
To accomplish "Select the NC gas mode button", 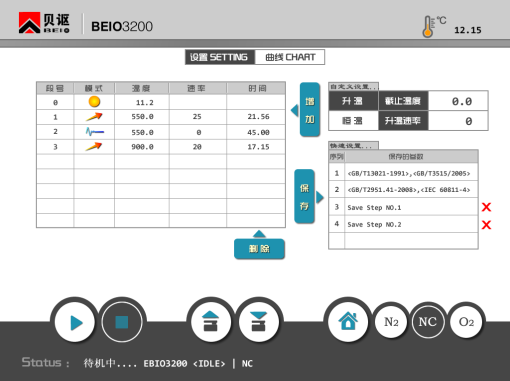I will coord(428,322).
